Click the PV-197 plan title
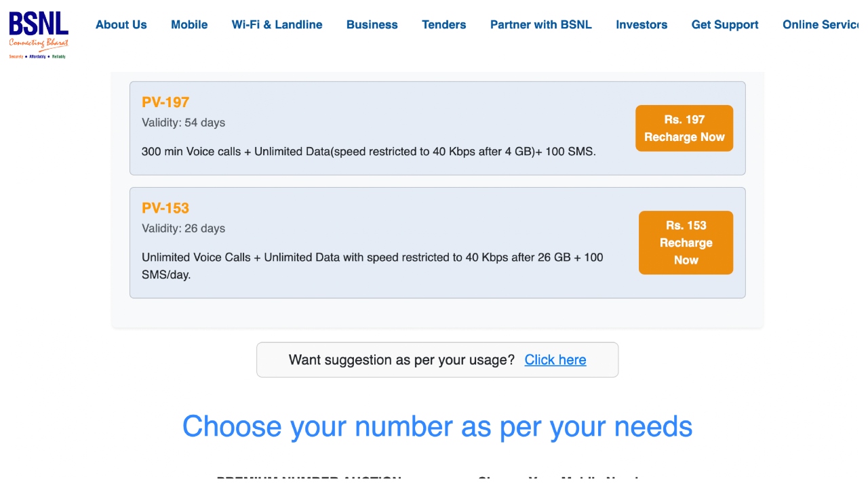This screenshot has width=868, height=488. pos(165,102)
